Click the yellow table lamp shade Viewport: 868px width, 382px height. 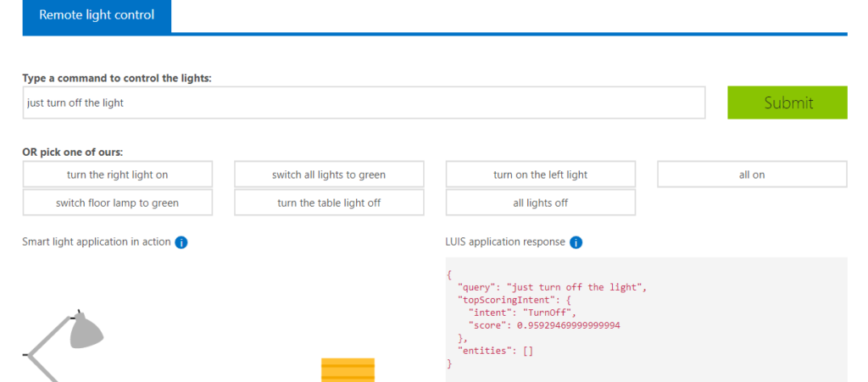point(348,370)
